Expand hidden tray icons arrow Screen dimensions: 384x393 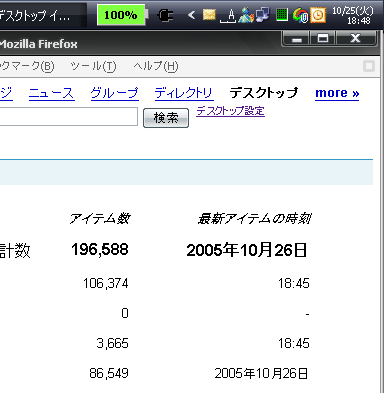point(191,15)
